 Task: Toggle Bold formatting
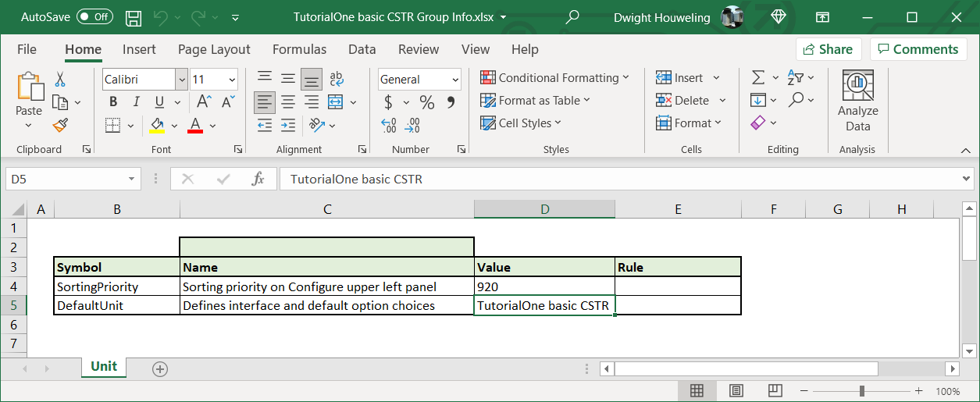(x=113, y=102)
